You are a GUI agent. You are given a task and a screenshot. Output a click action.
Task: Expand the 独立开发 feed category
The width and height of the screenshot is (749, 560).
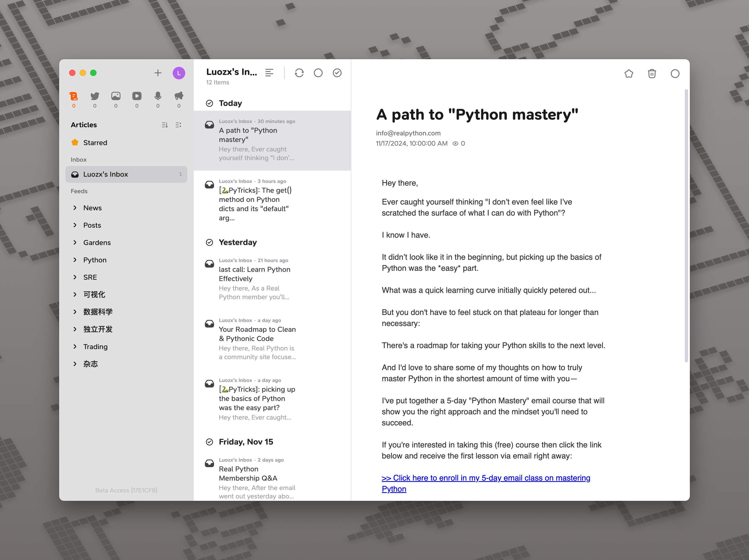tap(75, 329)
